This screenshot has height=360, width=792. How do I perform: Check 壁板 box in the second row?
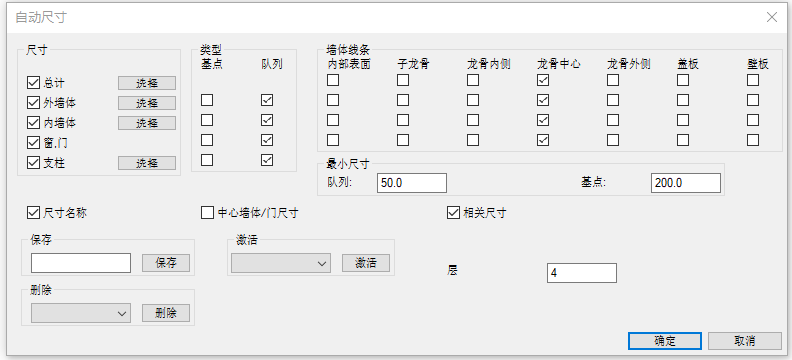click(x=753, y=100)
